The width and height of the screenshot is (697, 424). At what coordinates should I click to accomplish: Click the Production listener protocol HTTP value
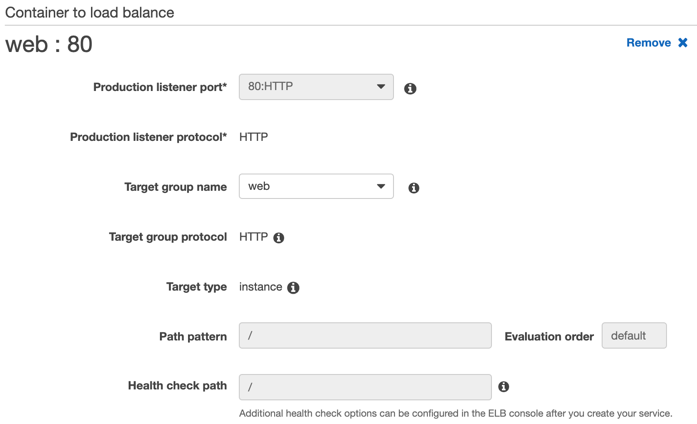tap(253, 137)
